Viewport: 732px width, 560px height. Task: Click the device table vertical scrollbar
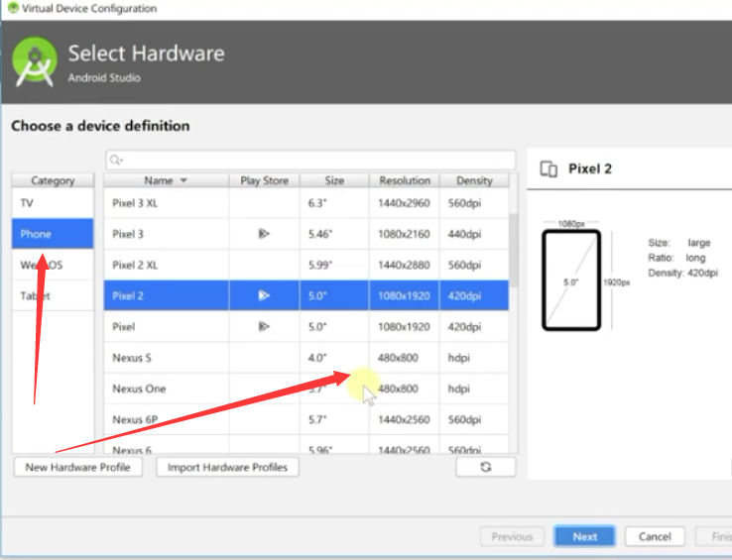pos(514,250)
